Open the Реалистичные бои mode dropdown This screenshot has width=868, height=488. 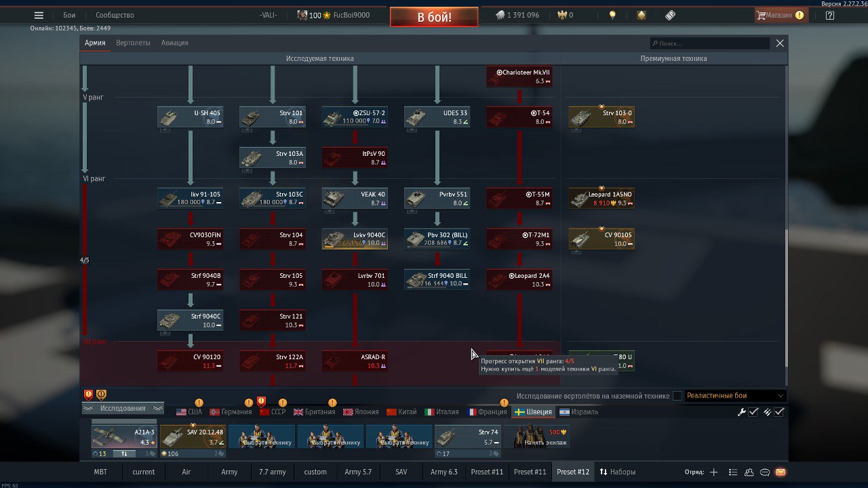735,396
